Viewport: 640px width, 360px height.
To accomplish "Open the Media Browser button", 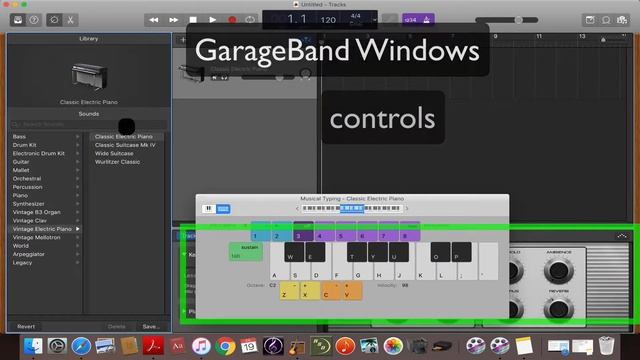I will pyautogui.click(x=622, y=20).
